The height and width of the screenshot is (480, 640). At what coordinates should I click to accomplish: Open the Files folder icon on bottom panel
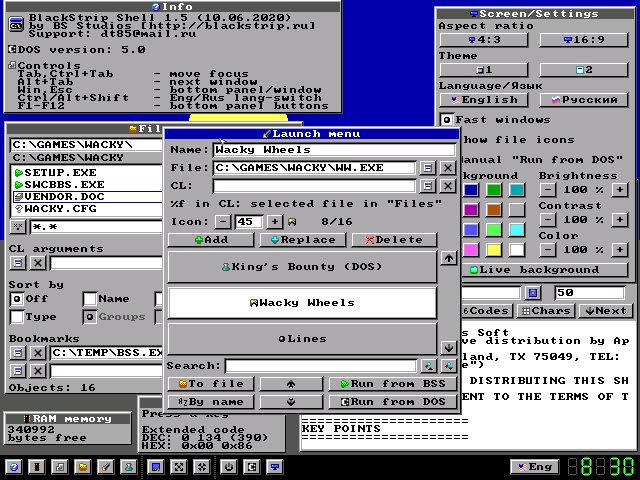83,467
